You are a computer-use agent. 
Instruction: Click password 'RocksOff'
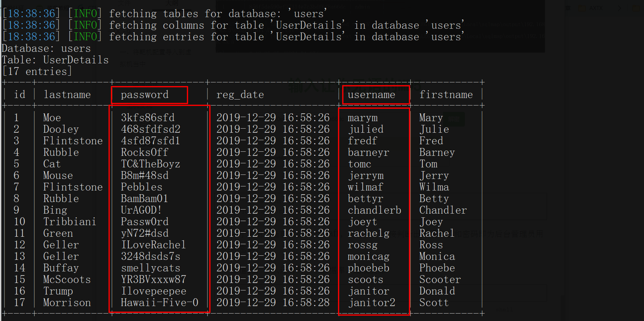145,152
